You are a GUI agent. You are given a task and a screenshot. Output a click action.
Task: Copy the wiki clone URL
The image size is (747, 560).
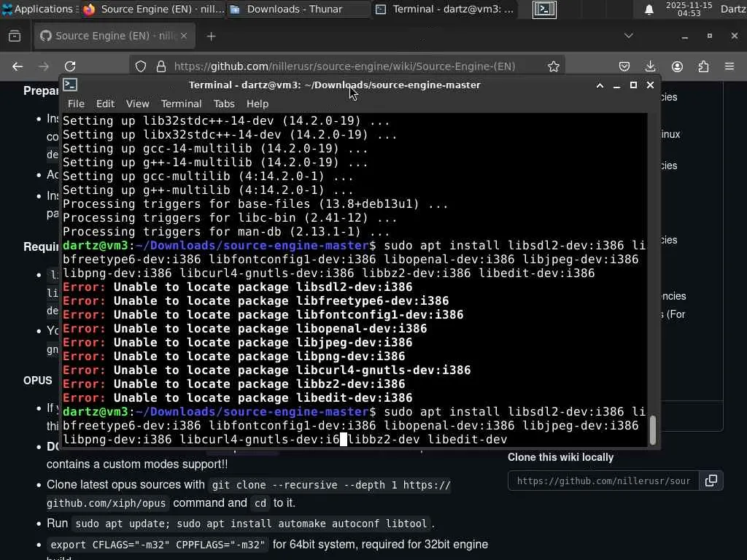click(x=711, y=481)
